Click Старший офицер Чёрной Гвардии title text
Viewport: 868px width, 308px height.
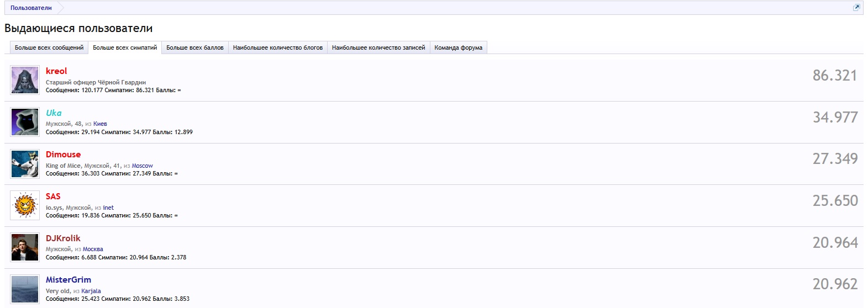[x=96, y=82]
